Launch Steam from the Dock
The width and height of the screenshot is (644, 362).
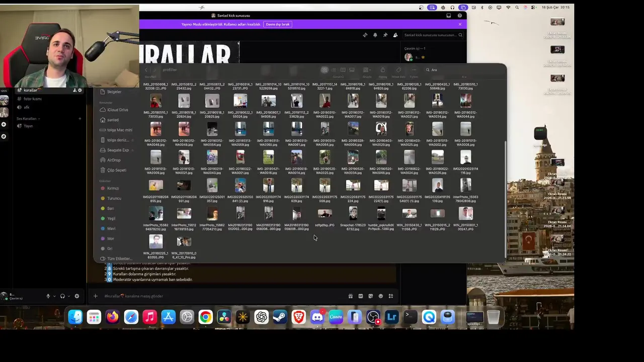(x=280, y=317)
